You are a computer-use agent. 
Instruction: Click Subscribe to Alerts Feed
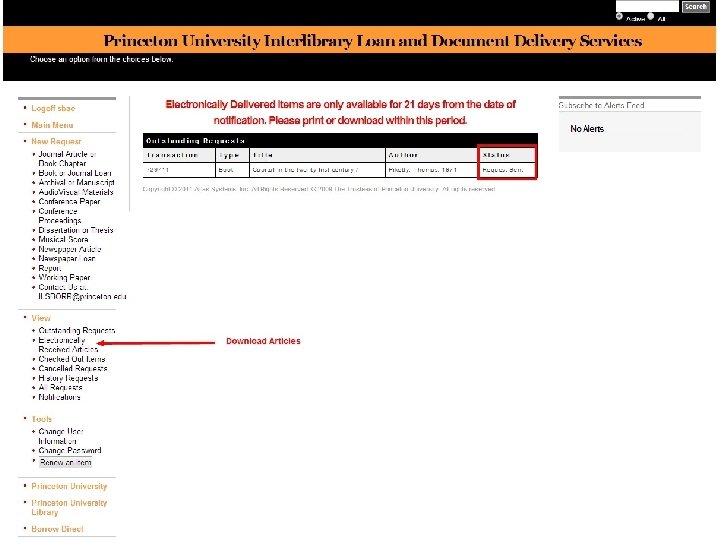(602, 106)
